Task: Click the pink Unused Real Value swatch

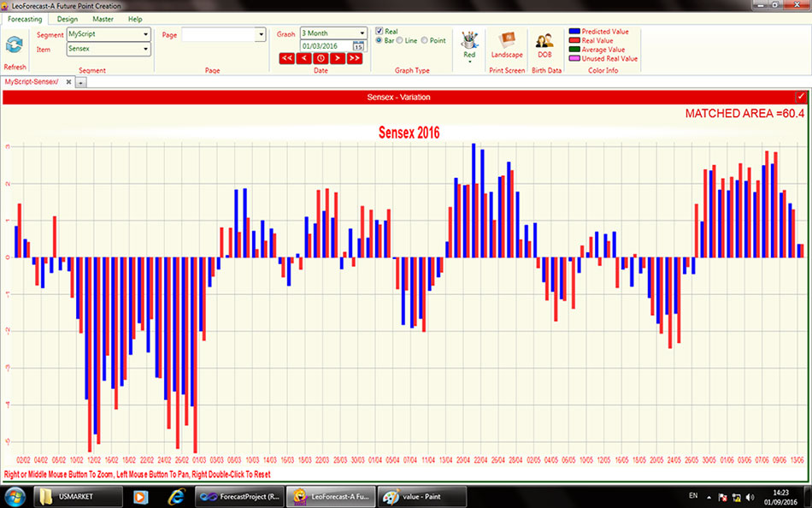Action: (x=574, y=58)
